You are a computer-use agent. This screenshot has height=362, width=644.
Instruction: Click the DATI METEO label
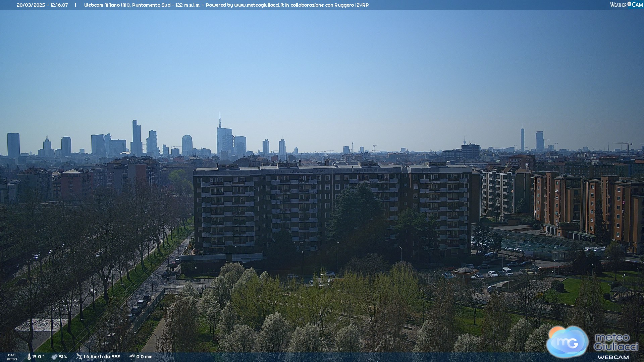click(x=12, y=357)
